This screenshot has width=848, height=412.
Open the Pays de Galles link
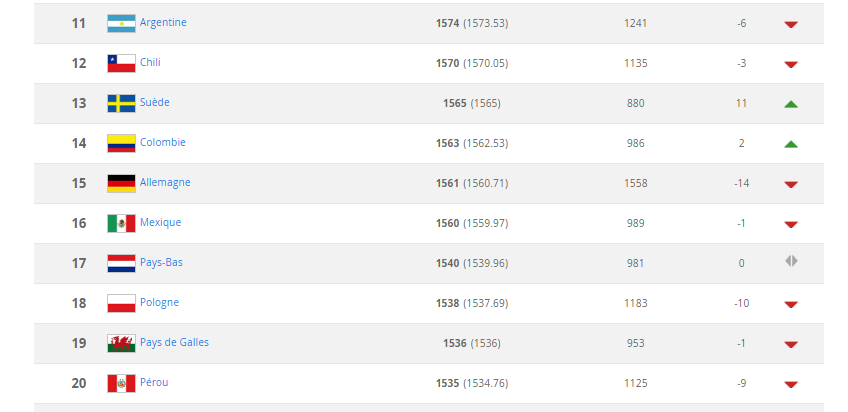(x=174, y=342)
